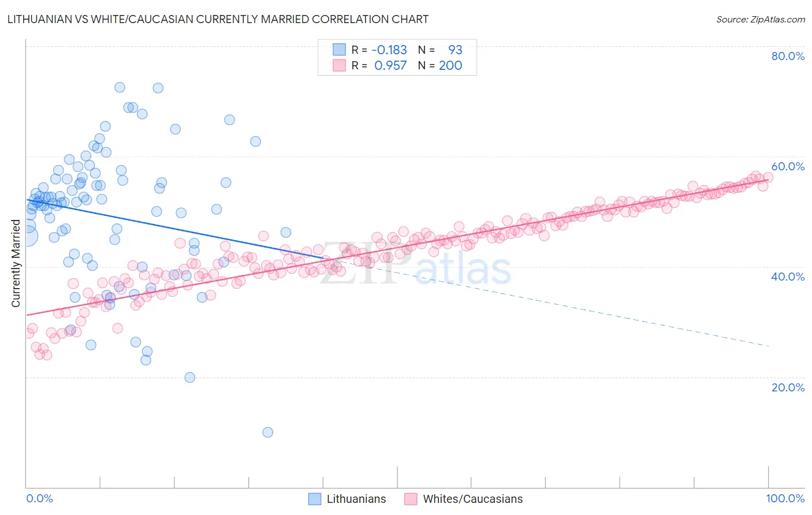
Task: Click the 60.0% y-axis label
Action: click(788, 166)
